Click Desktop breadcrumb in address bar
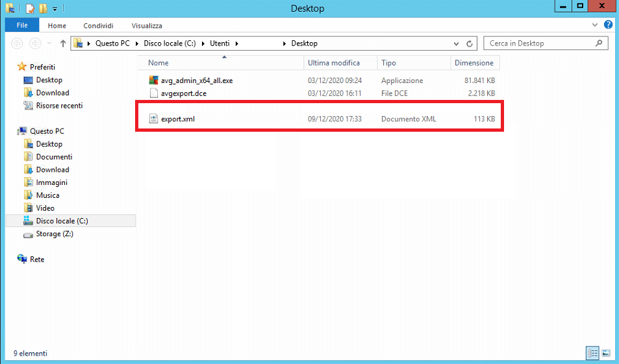 click(305, 43)
